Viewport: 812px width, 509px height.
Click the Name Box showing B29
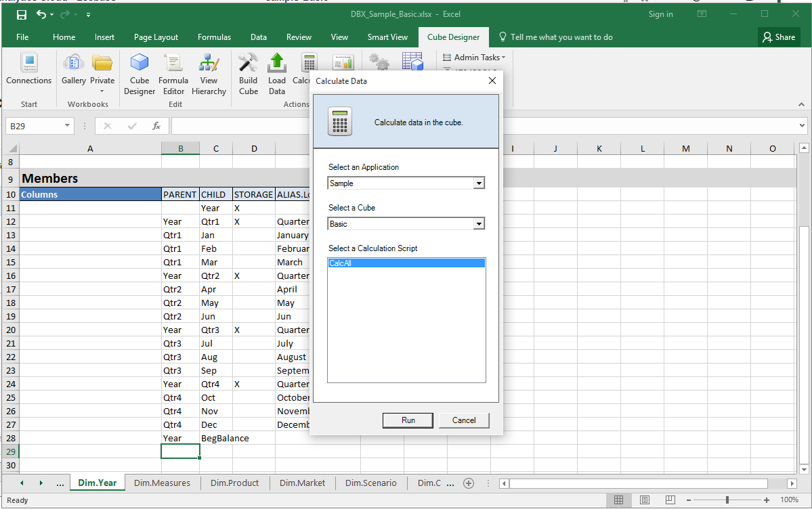tap(39, 126)
